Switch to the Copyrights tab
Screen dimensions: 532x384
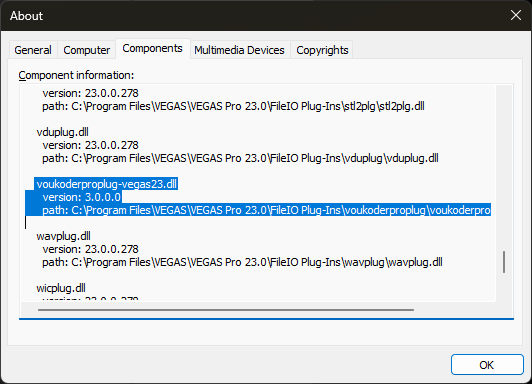(322, 50)
